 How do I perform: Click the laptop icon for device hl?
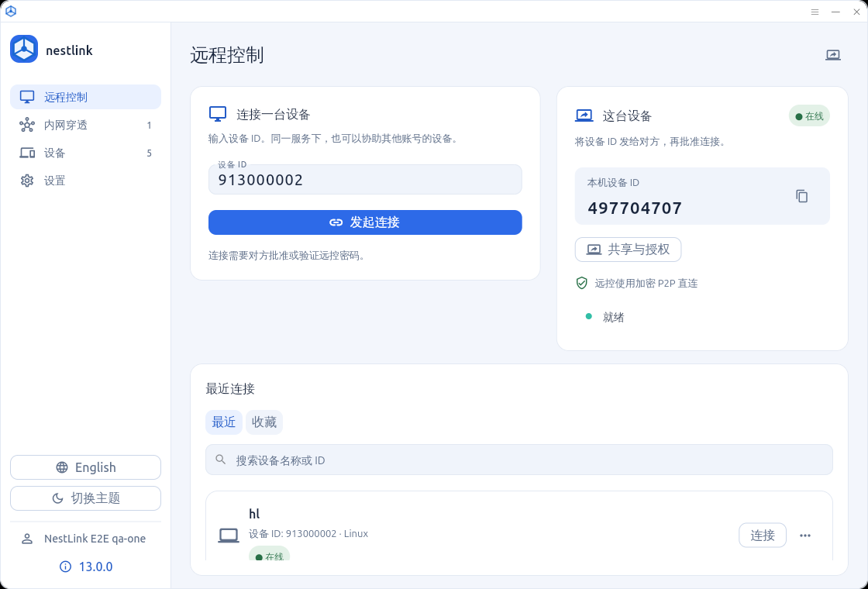click(x=228, y=536)
